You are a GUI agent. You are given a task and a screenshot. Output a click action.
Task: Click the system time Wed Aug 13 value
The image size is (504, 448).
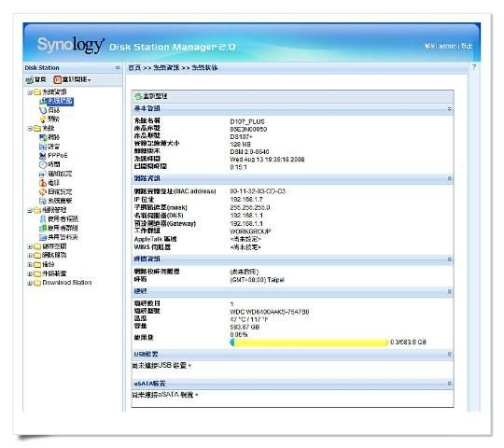click(267, 160)
